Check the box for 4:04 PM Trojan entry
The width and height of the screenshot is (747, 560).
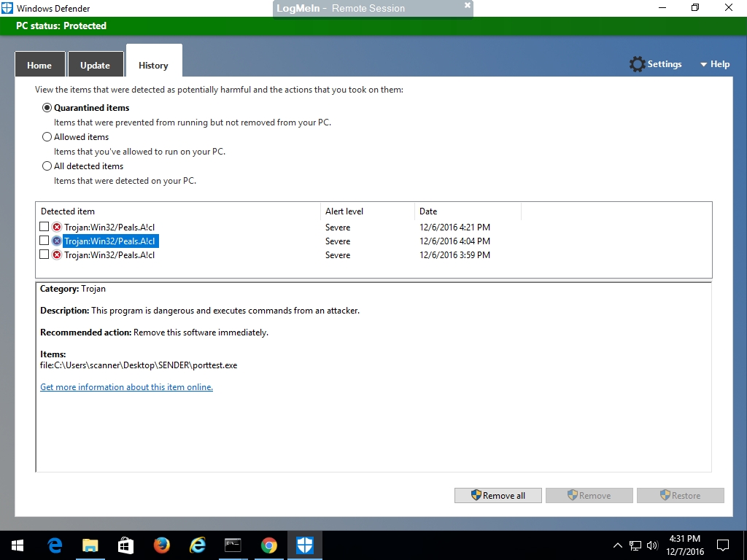[x=44, y=241]
